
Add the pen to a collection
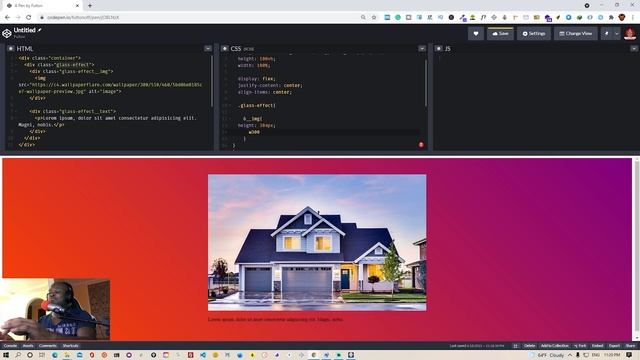click(555, 346)
